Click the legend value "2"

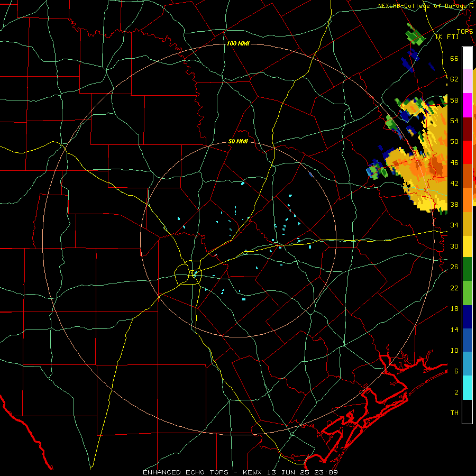pos(456,392)
